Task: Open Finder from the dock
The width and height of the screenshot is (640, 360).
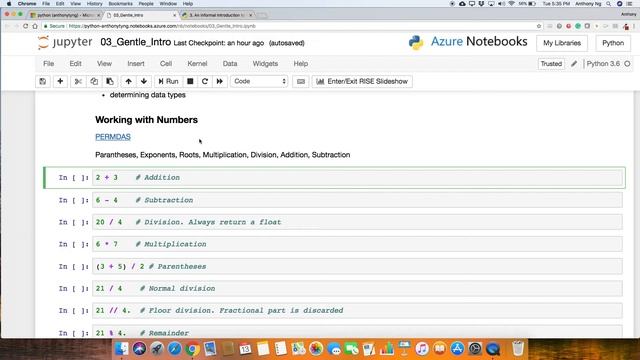Action: click(121, 349)
